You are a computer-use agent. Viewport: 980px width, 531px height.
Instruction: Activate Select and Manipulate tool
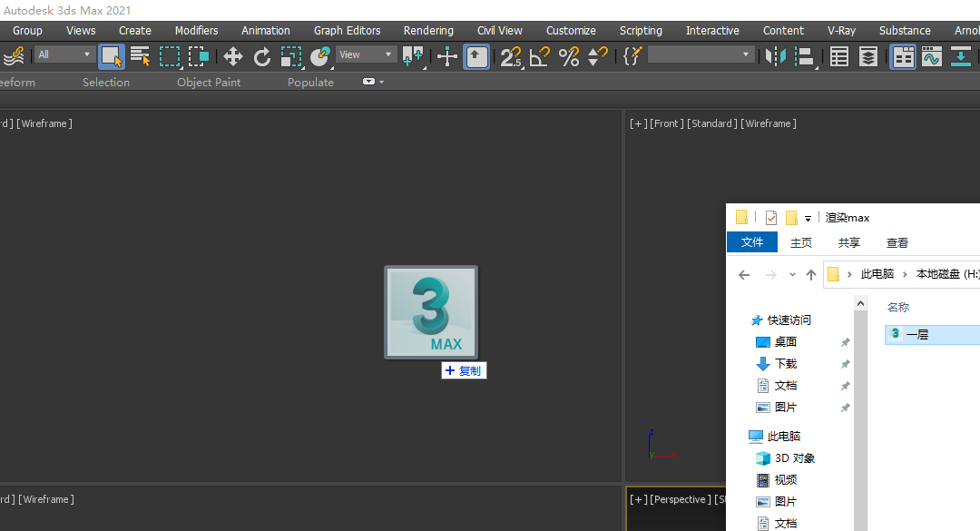[x=446, y=56]
